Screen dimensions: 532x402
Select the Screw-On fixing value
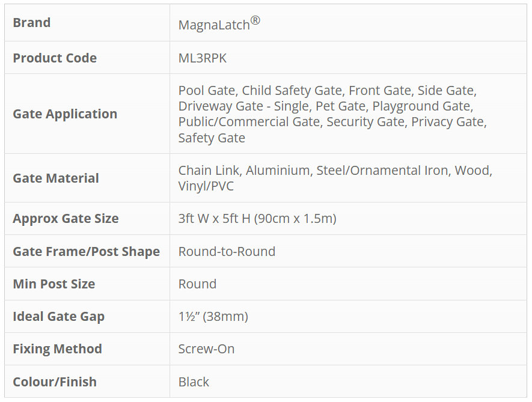coord(206,349)
